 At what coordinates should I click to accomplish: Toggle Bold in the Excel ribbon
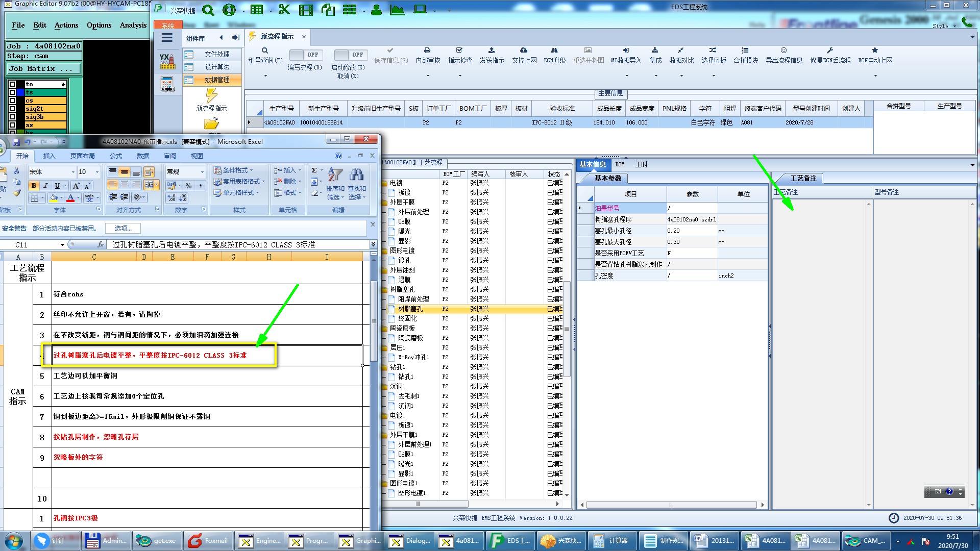pyautogui.click(x=34, y=186)
